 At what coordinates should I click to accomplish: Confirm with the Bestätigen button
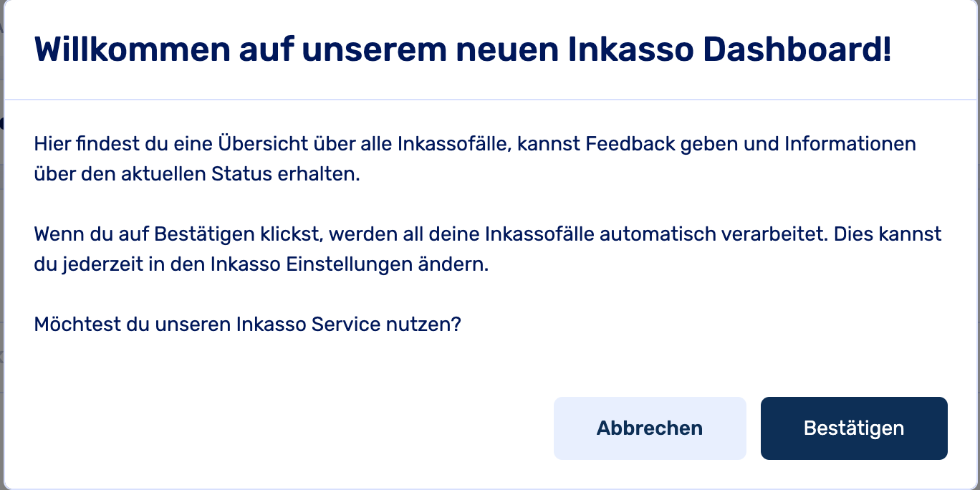(854, 428)
